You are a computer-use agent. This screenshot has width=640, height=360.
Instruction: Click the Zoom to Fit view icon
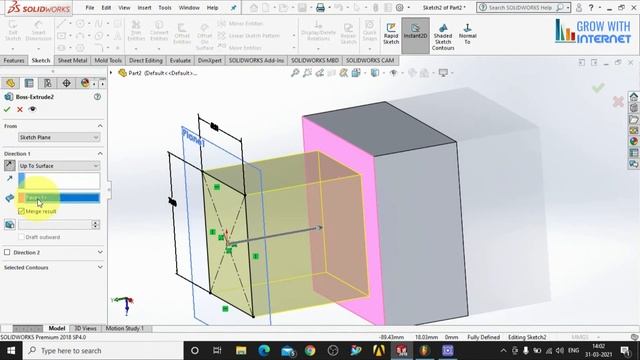(295, 73)
